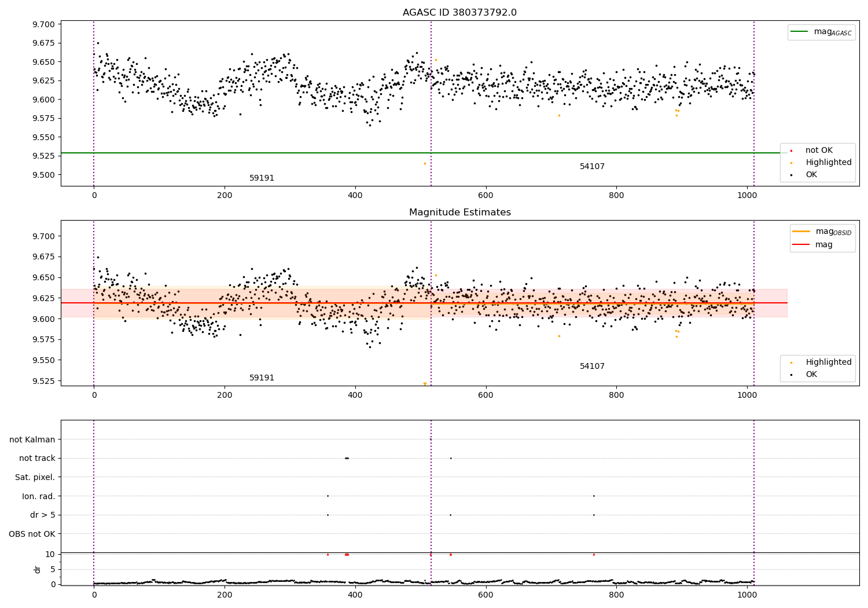868x608 pixels.
Task: Click orange point near 9.579 at x=712, top plot
Action: (x=559, y=115)
